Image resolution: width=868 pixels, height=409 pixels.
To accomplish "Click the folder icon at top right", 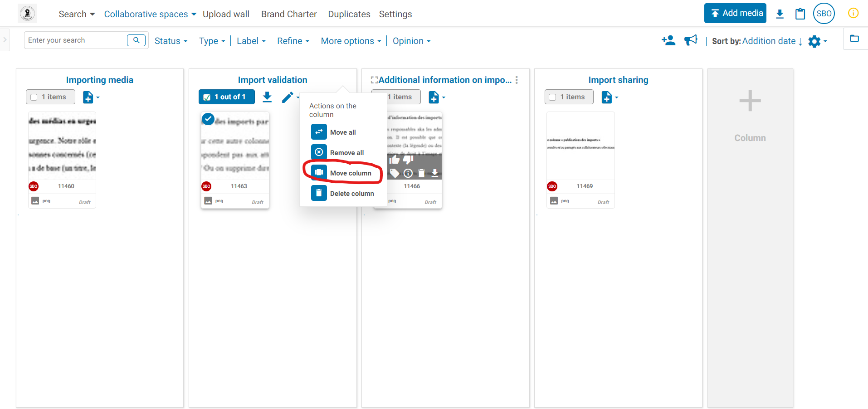I will [854, 39].
